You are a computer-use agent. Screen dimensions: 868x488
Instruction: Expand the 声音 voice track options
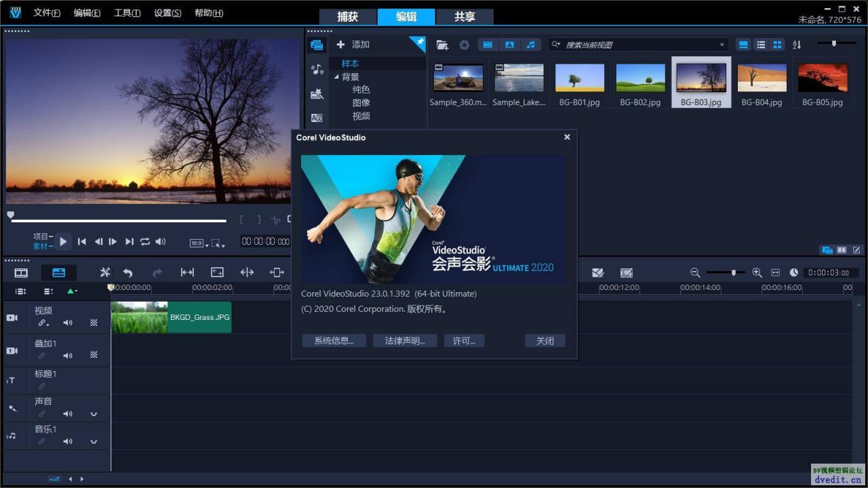94,413
